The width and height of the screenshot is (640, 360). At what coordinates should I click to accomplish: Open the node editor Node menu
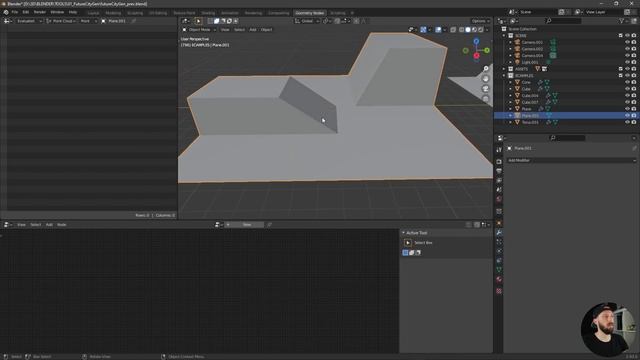coord(62,225)
